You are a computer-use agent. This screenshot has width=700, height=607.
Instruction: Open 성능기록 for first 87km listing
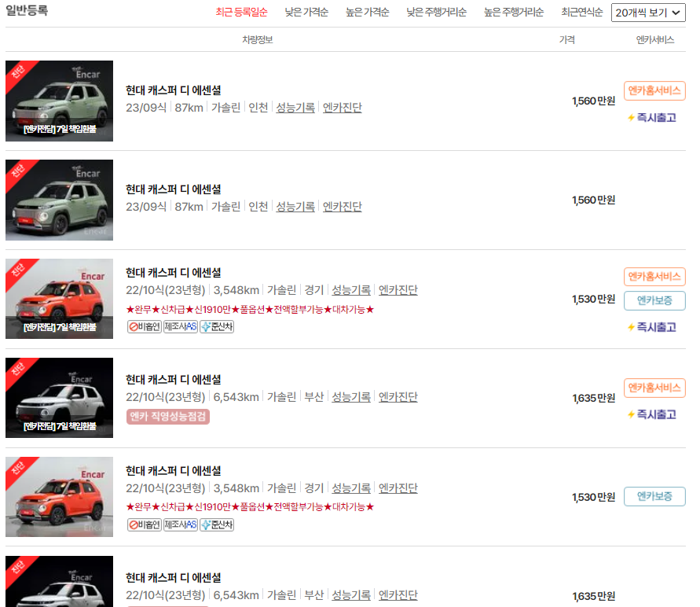coord(295,108)
